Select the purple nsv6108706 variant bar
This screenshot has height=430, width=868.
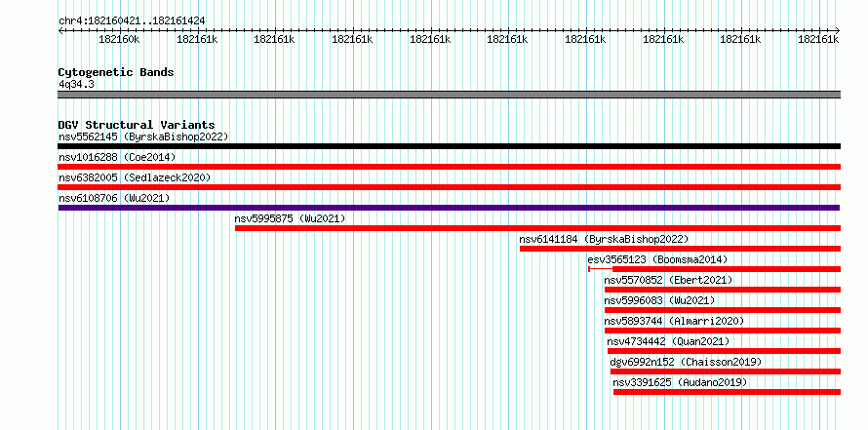(449, 208)
